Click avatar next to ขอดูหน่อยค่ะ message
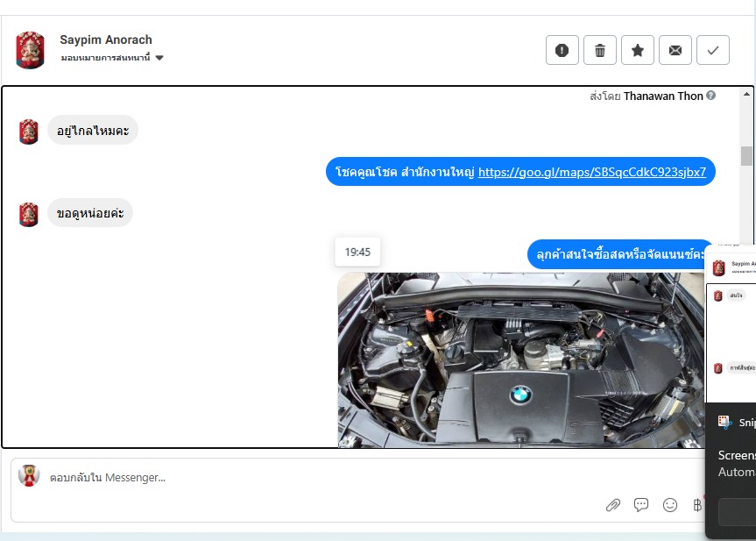 tap(28, 214)
